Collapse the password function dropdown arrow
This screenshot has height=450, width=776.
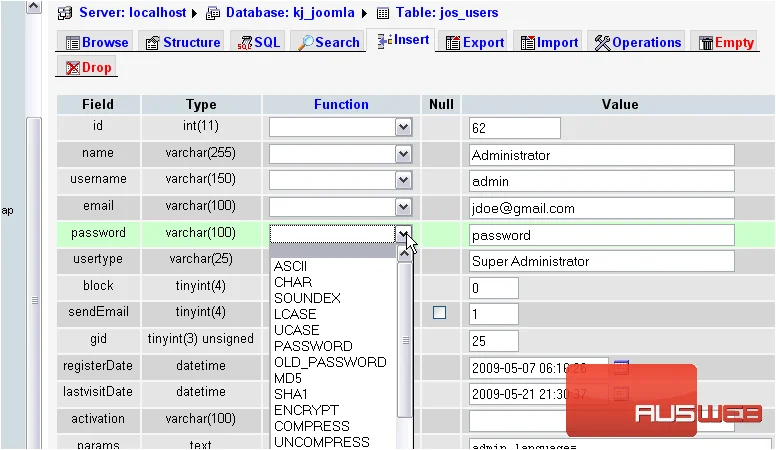tap(404, 234)
